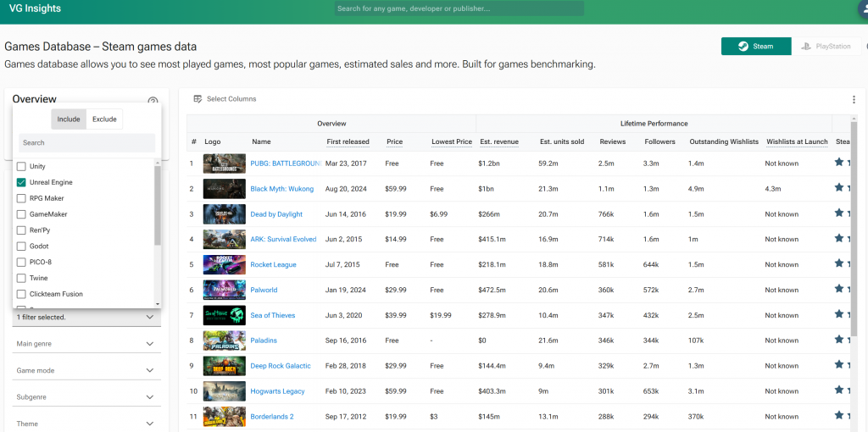Check the RPG Maker checkbox
This screenshot has width=868, height=432.
[x=21, y=198]
